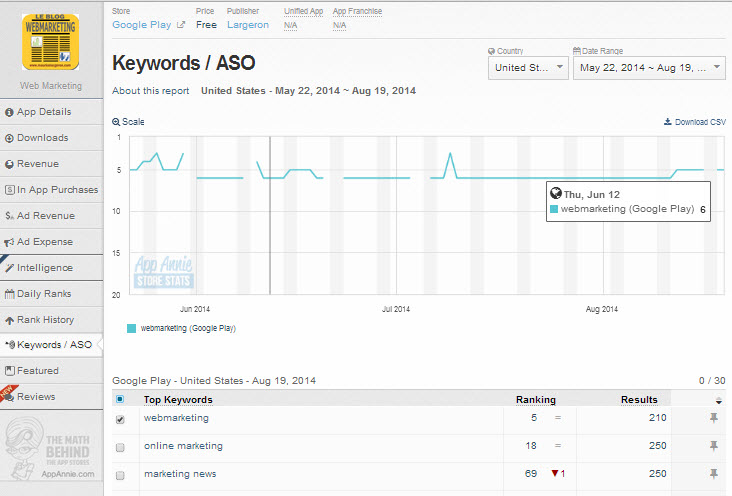Click the webmarketing legend color swatch
The width and height of the screenshot is (732, 496).
131,328
